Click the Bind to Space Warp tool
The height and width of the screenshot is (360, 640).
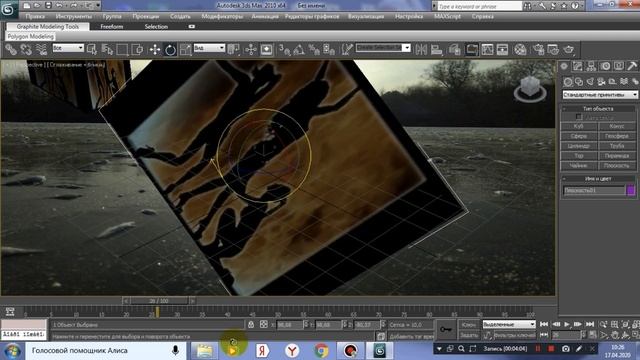pos(41,50)
